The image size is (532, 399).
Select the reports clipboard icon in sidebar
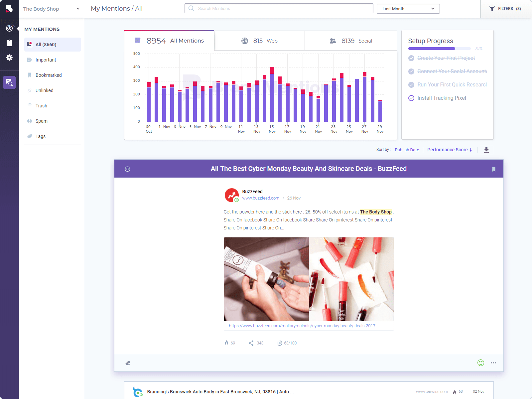10,43
